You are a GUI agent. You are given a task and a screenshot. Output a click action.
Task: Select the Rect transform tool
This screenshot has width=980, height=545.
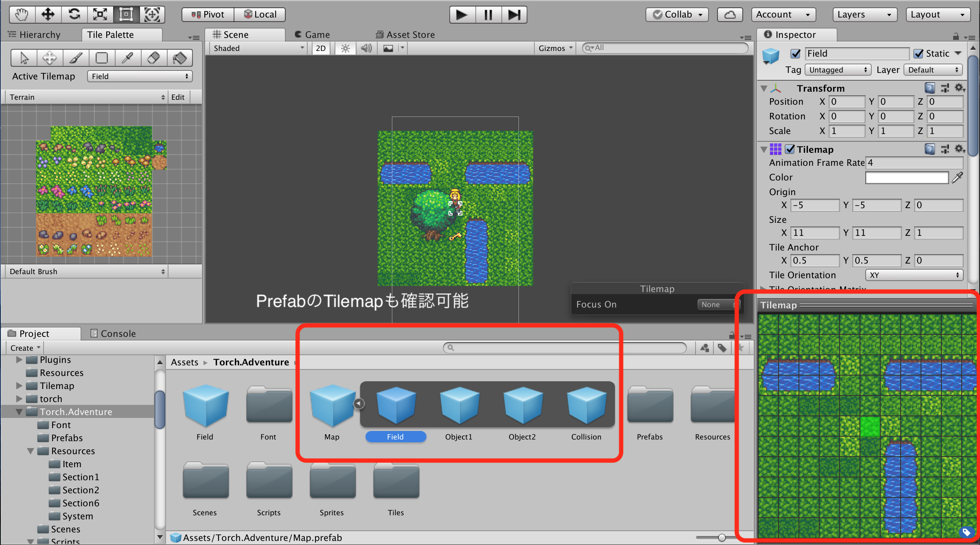[126, 15]
